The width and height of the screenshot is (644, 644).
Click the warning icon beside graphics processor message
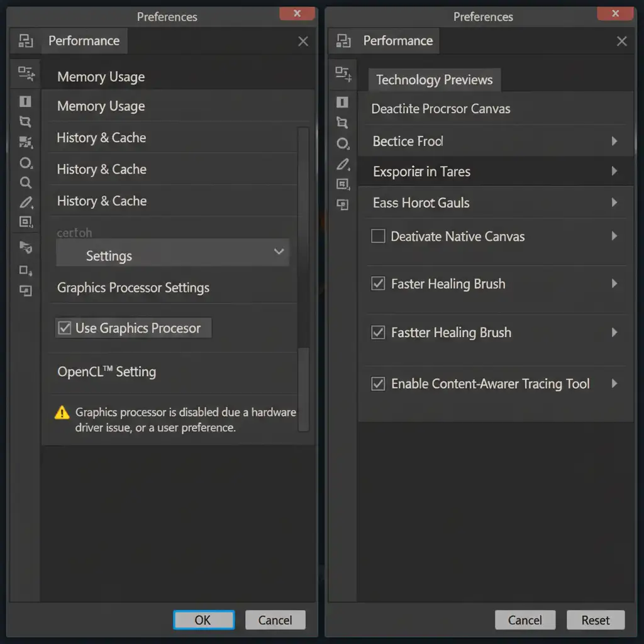click(x=62, y=413)
